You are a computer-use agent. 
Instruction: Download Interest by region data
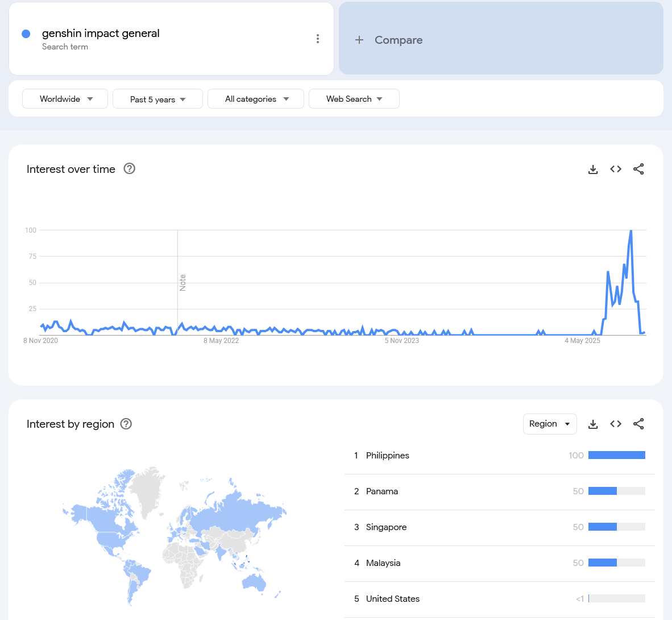pos(593,424)
